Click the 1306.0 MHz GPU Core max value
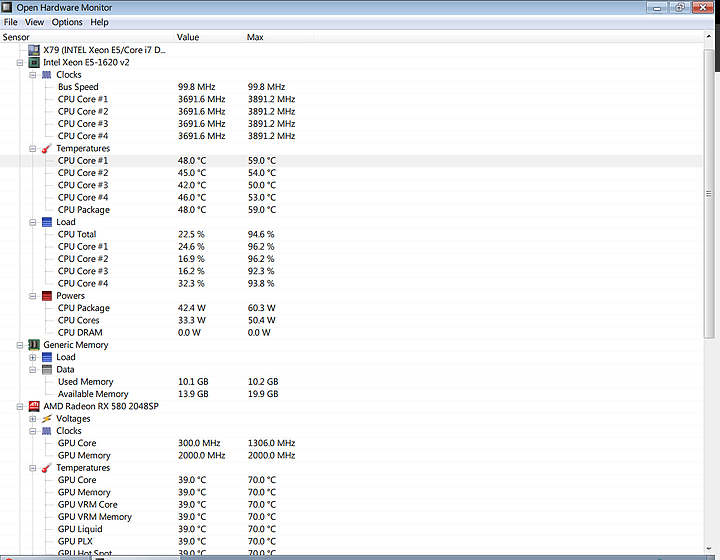The image size is (720, 560). [x=271, y=443]
